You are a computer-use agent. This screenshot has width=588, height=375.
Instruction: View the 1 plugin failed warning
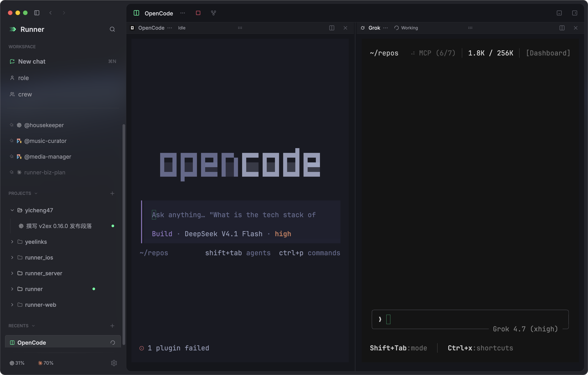174,348
